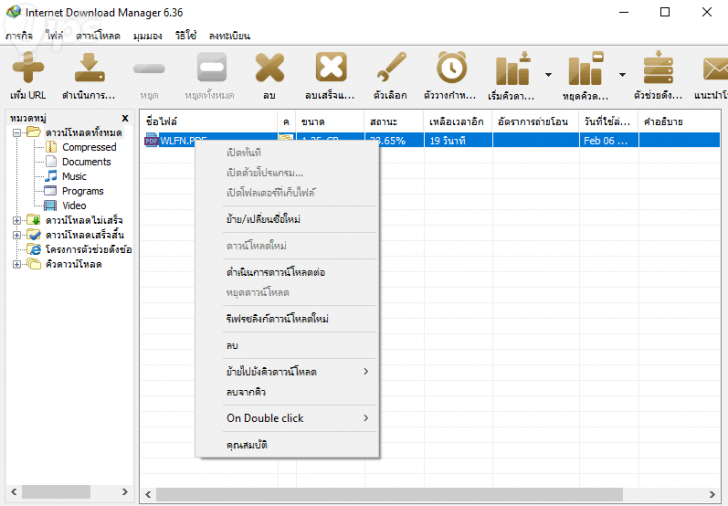Maximize the Internet Download Manager window
Image resolution: width=728 pixels, height=506 pixels.
coord(665,12)
